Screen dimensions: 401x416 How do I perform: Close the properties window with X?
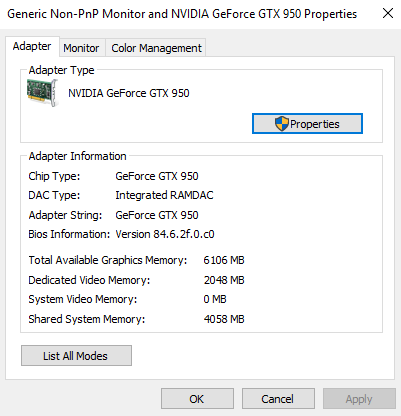click(x=388, y=14)
